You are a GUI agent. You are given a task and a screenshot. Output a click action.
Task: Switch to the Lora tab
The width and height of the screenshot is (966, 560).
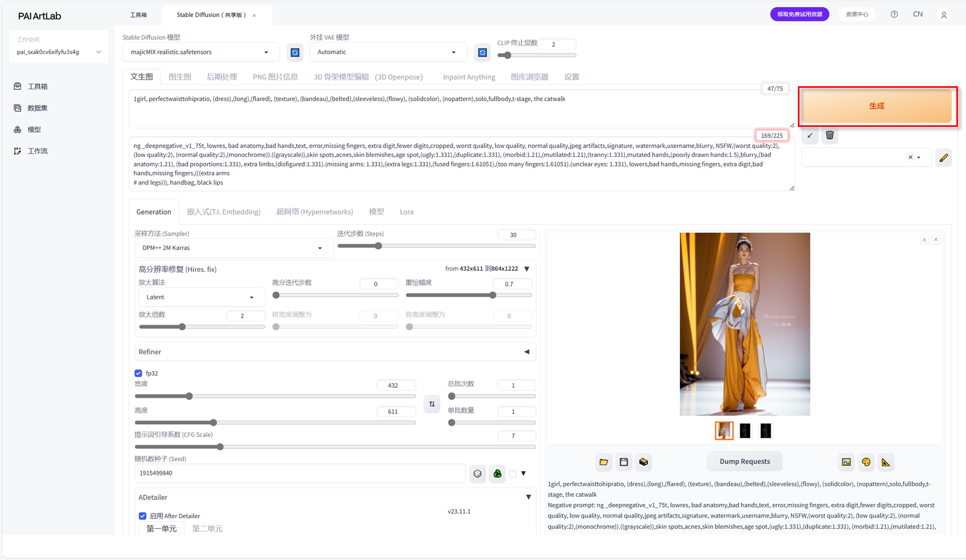pos(406,212)
